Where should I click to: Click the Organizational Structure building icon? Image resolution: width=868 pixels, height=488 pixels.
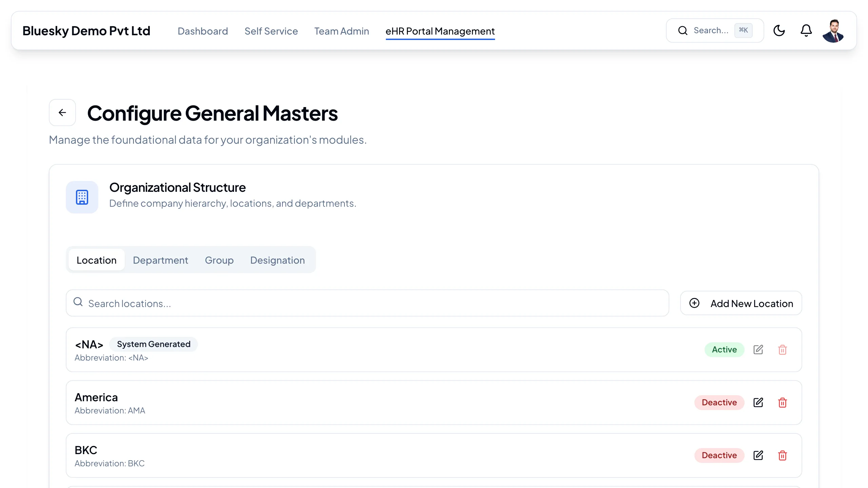pos(82,197)
